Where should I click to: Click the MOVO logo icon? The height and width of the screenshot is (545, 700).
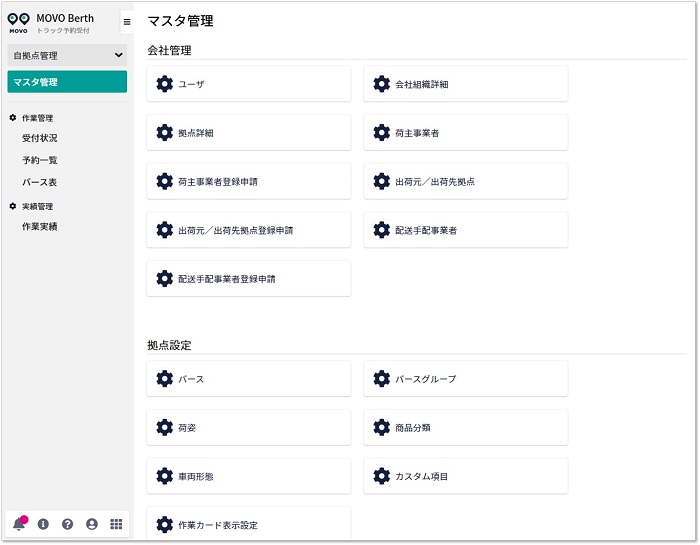tap(18, 22)
